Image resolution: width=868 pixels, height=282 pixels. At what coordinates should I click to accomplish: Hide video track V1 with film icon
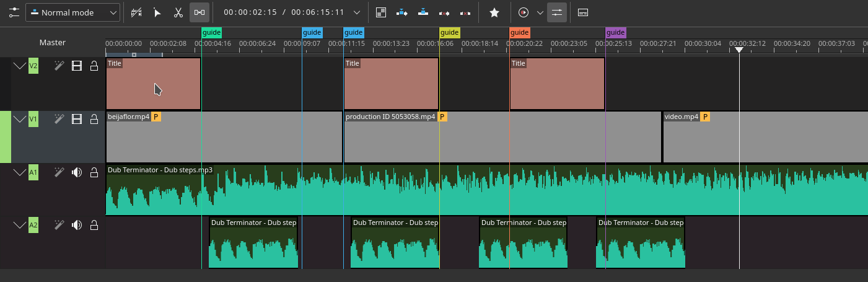click(x=77, y=119)
